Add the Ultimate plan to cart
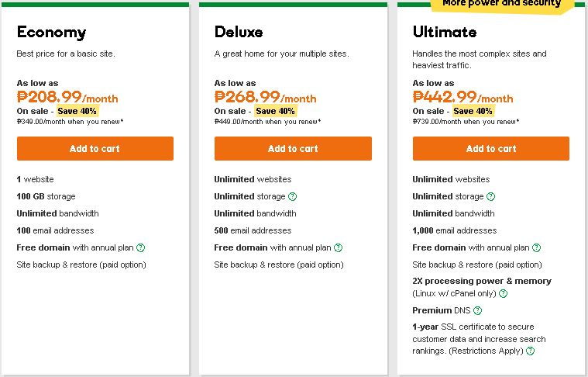 click(491, 149)
